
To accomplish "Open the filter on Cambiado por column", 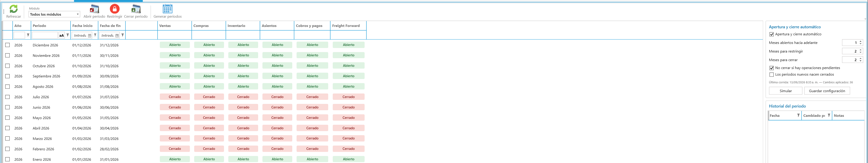I will (x=829, y=115).
